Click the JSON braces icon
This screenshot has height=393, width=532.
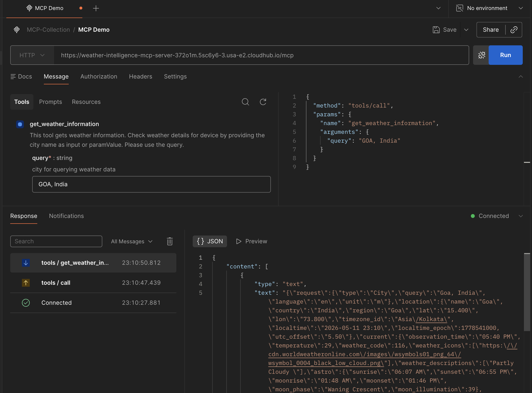point(200,241)
